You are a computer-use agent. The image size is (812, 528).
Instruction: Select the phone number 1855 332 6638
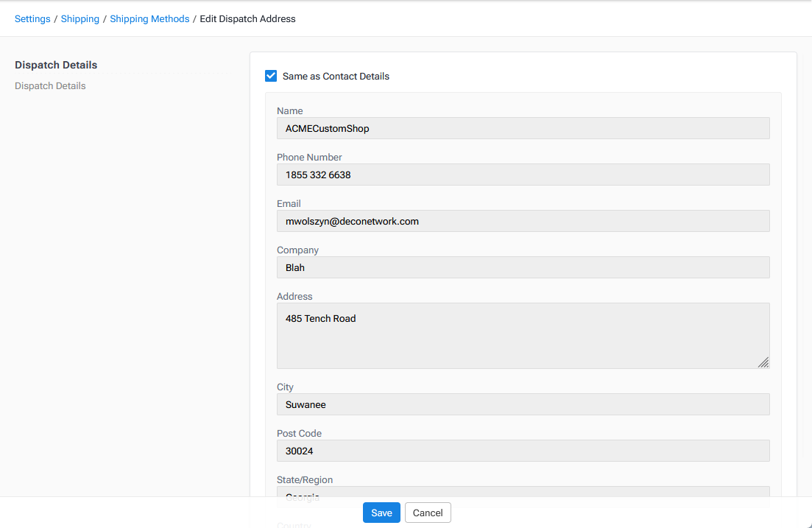tap(317, 175)
